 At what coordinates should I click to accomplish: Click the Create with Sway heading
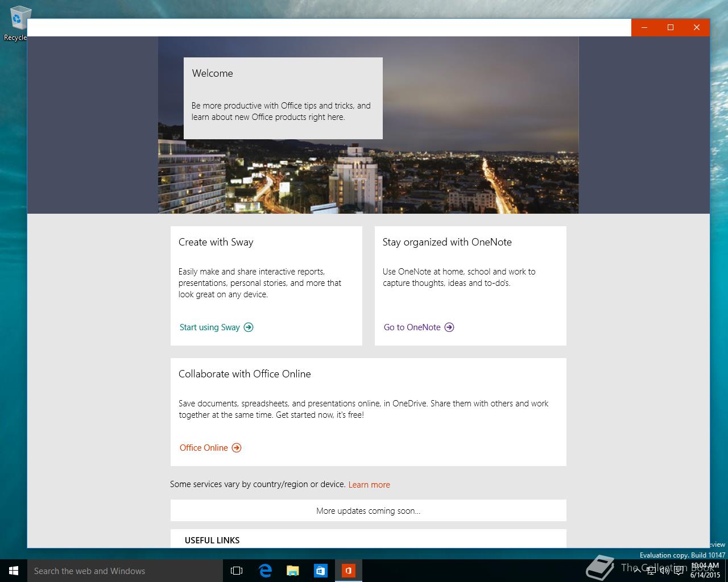pos(216,242)
